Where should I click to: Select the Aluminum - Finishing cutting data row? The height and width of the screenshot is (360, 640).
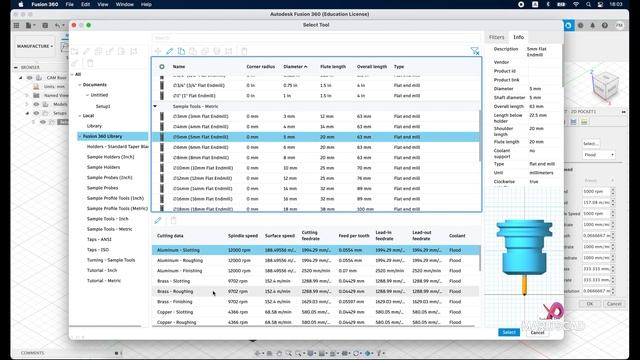316,271
